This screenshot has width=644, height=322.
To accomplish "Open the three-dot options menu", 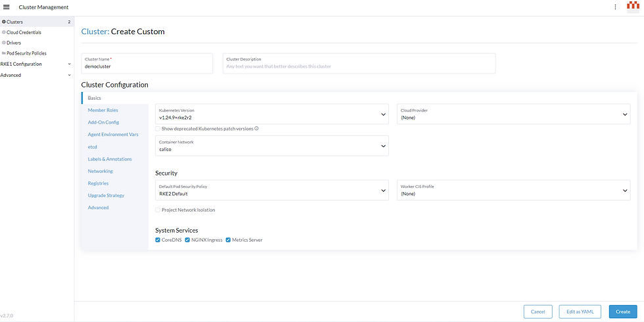I will [615, 7].
